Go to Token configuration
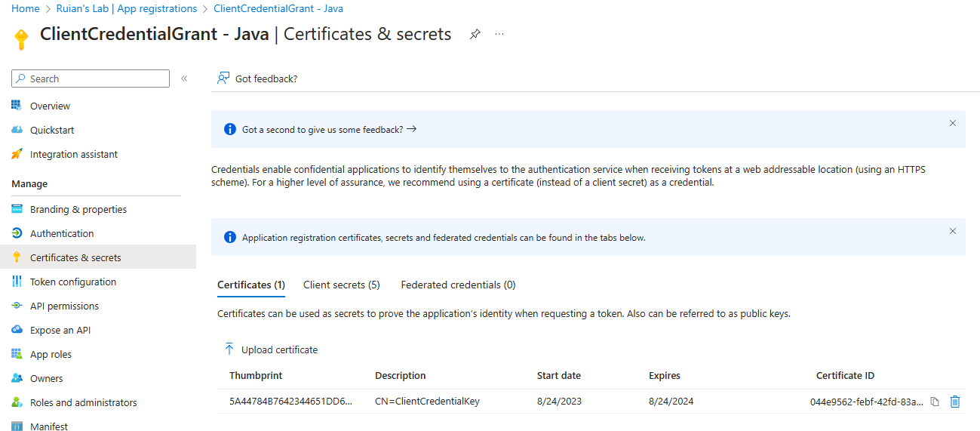 tap(73, 282)
